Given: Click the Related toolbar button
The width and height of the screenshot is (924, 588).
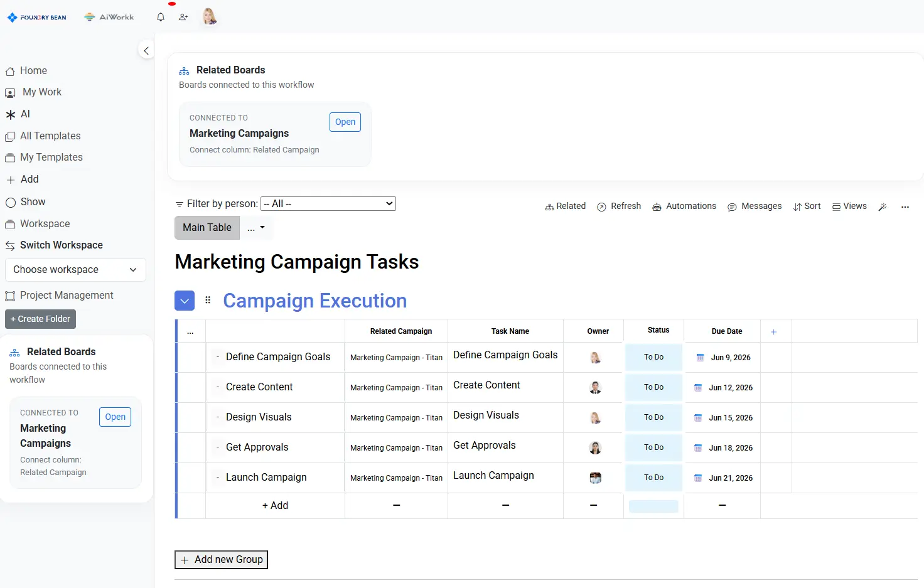Looking at the screenshot, I should [x=566, y=206].
